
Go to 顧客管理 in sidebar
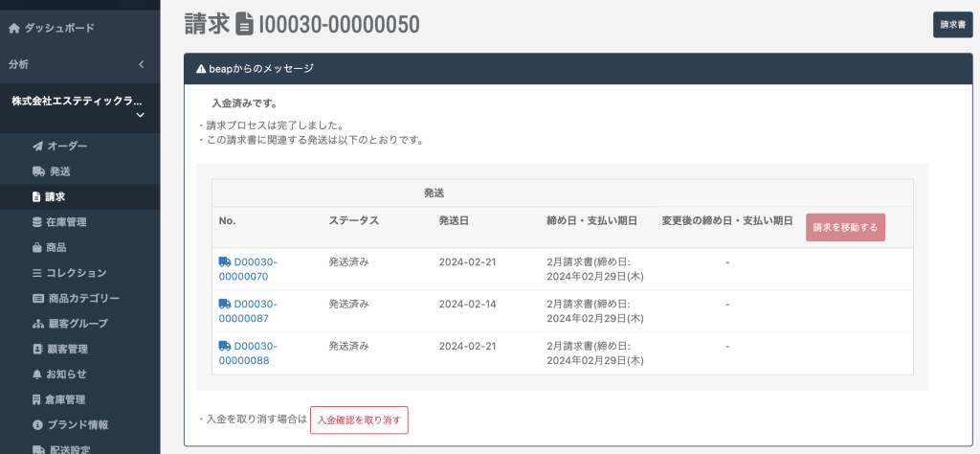pyautogui.click(x=67, y=350)
